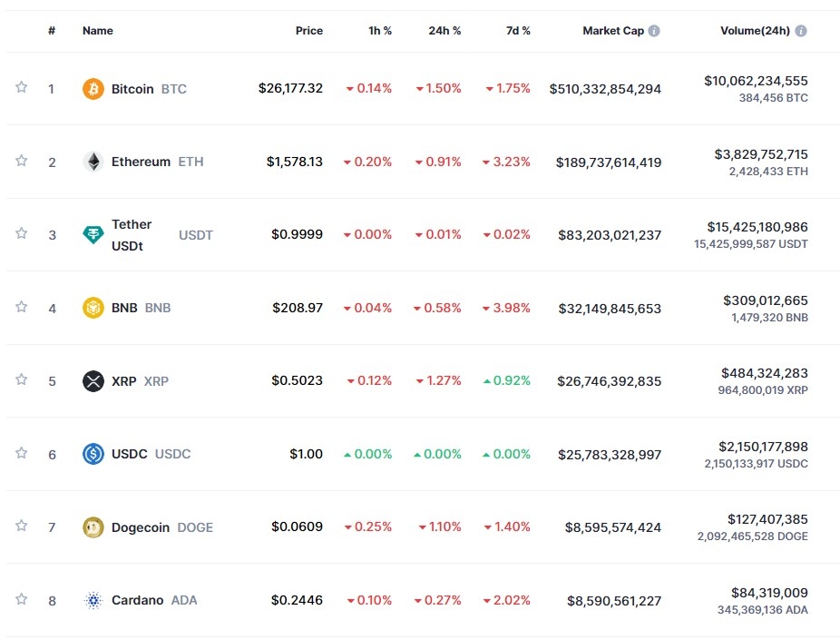Click the Ethereum diamond logo

coord(93,162)
